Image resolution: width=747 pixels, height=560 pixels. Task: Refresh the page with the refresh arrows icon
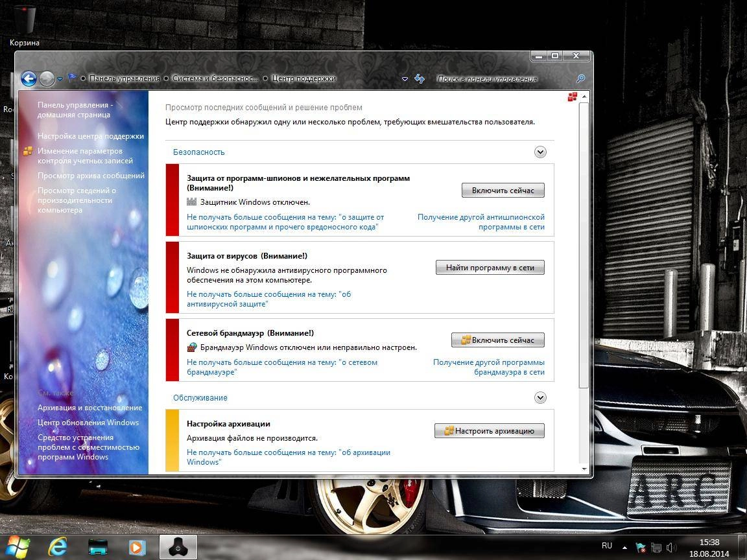[x=420, y=78]
